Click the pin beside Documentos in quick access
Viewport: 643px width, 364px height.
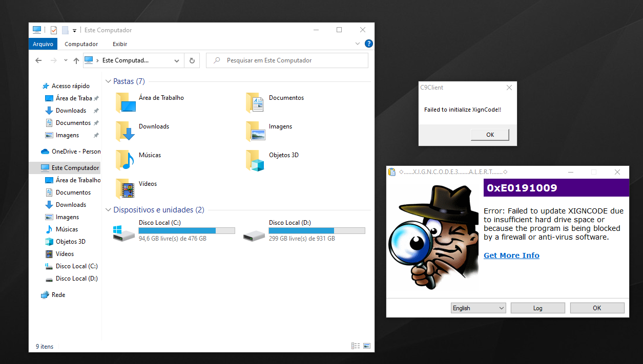[x=96, y=123]
